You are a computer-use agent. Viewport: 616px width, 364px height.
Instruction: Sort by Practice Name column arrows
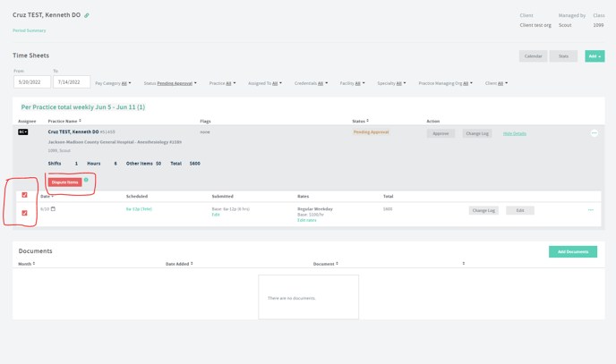tap(81, 121)
